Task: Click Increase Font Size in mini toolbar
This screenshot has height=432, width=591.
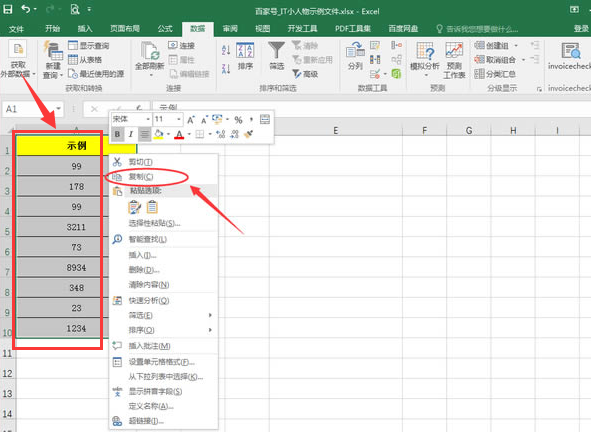Action: (x=191, y=120)
